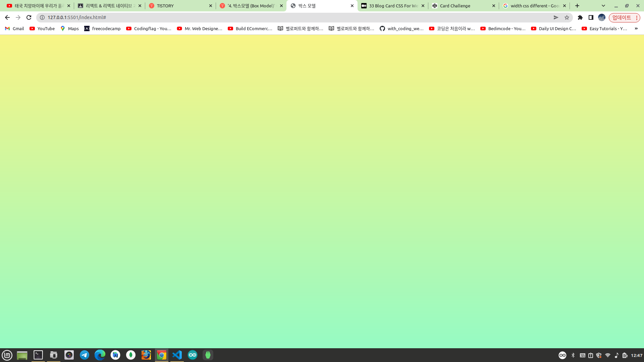Go back to previous page
Image resolution: width=644 pixels, height=362 pixels.
pyautogui.click(x=7, y=17)
